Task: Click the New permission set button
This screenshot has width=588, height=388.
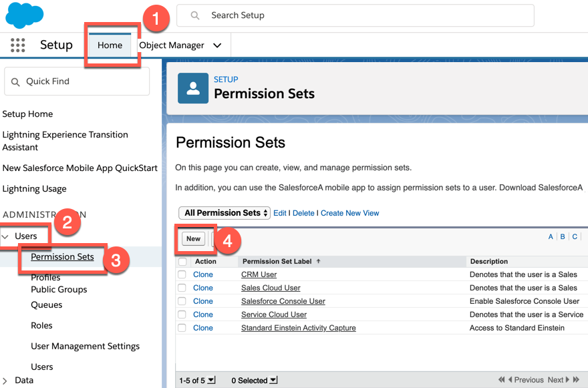Action: 194,238
